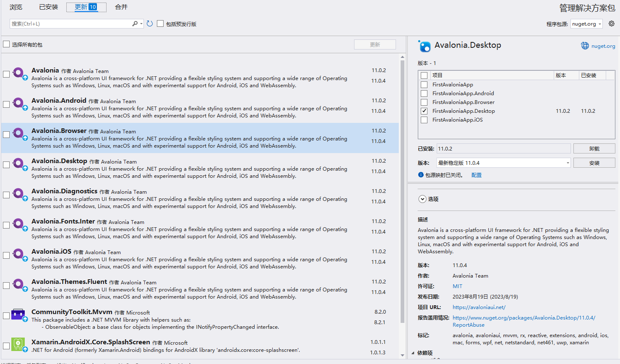Check the Avalonia package checkbox
Image resolution: width=620 pixels, height=364 pixels.
coord(6,74)
